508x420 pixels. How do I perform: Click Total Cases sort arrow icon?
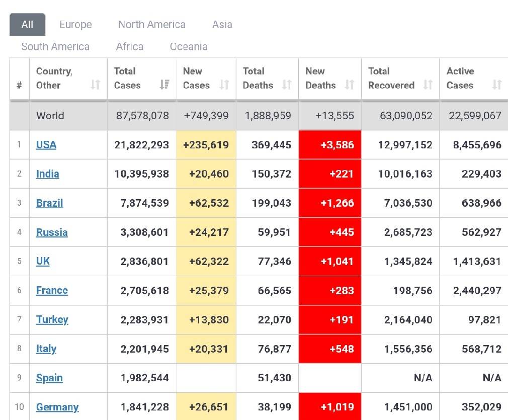tap(164, 85)
